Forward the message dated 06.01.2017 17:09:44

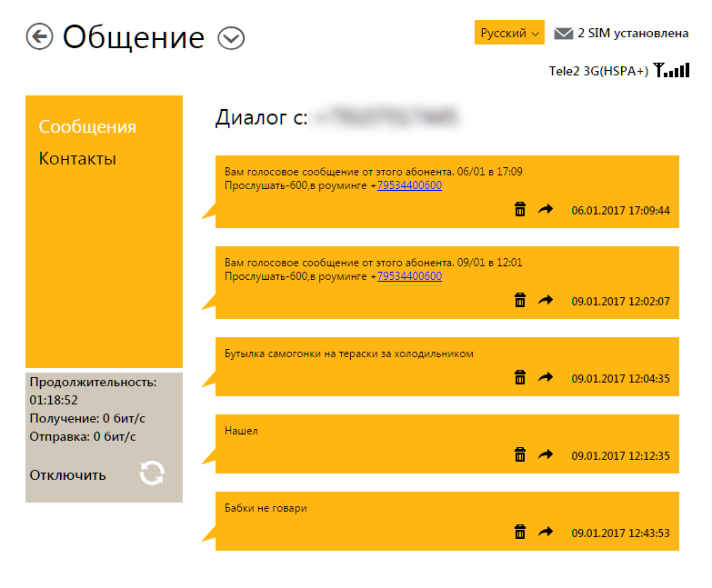point(546,210)
